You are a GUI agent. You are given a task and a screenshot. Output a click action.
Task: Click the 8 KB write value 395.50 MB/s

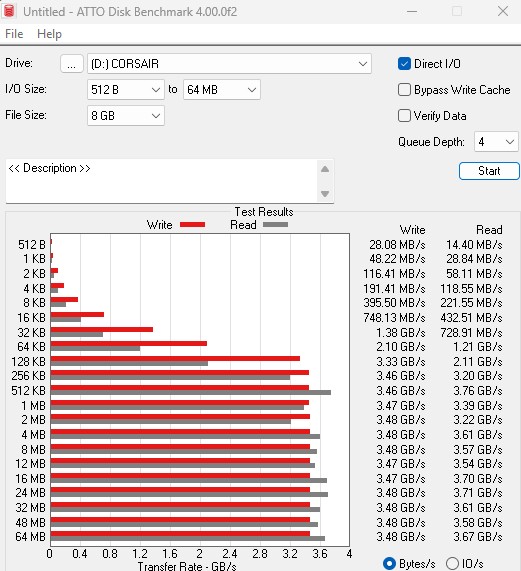394,303
